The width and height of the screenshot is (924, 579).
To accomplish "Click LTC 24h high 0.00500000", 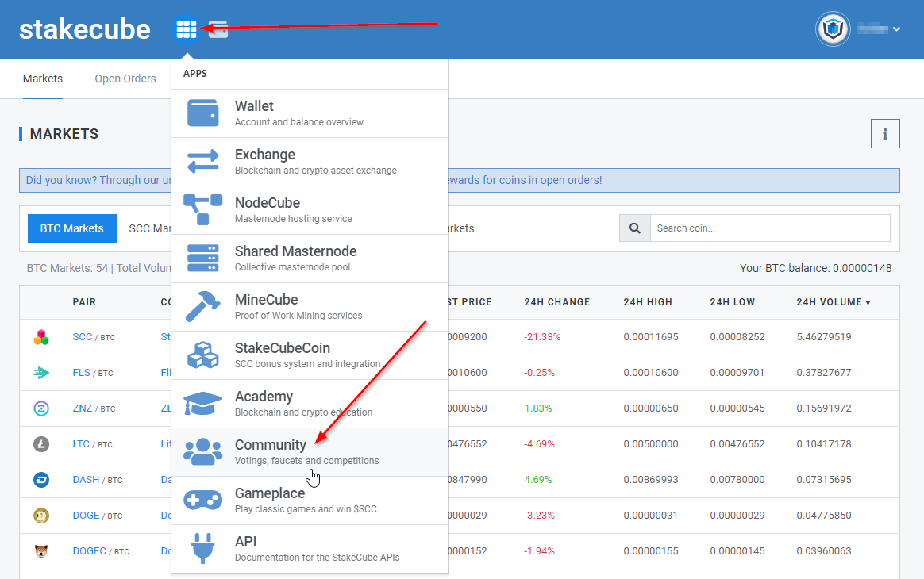I will tap(651, 444).
